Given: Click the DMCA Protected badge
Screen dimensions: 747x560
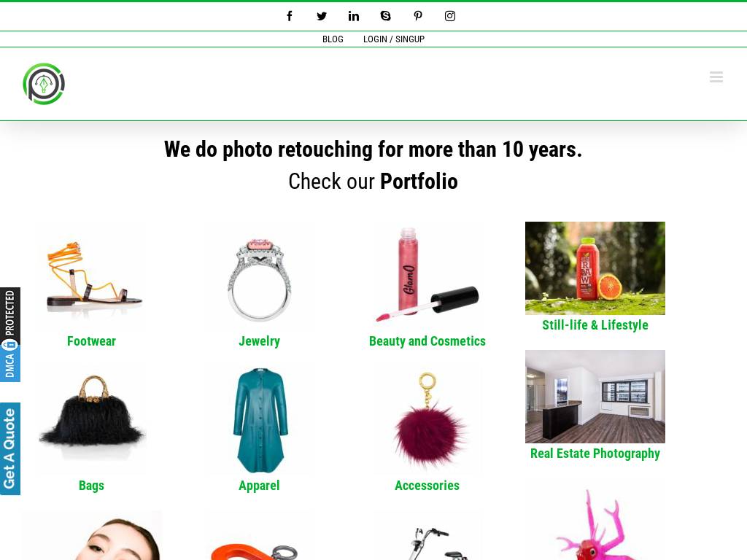Looking at the screenshot, I should 10,334.
